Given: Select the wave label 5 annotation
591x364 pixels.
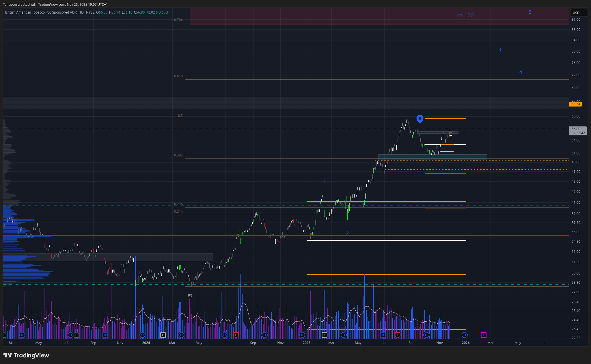Looking at the screenshot, I should [530, 12].
